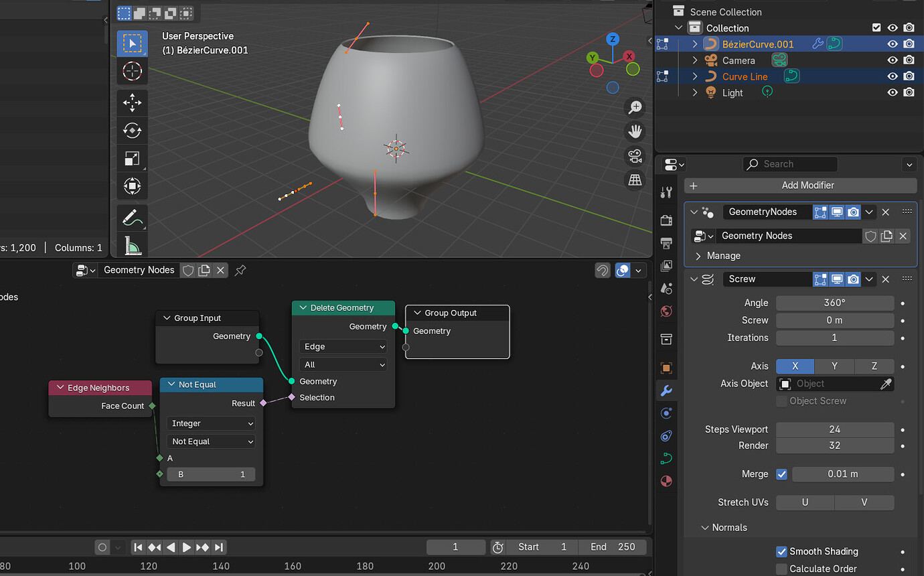Remove the GeometryNodes modifier with X

[x=885, y=212]
